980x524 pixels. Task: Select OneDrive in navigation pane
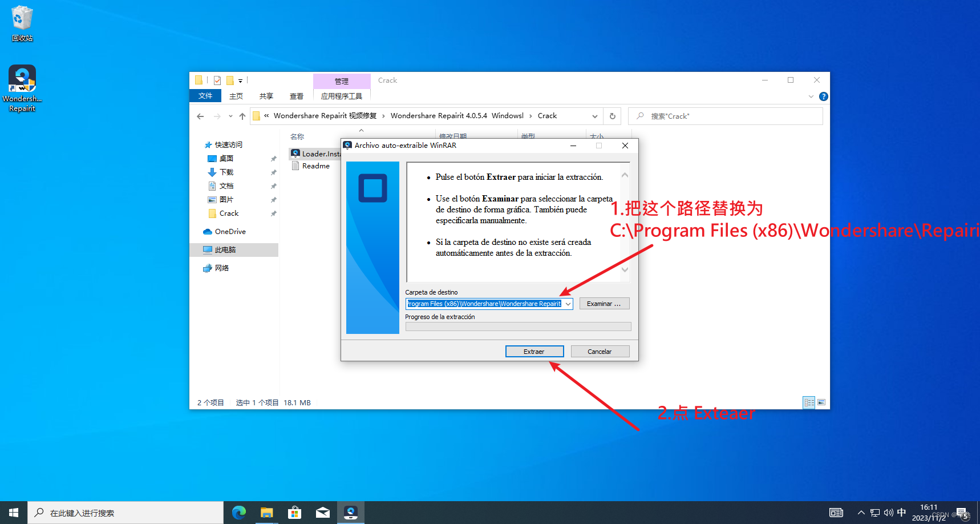230,232
